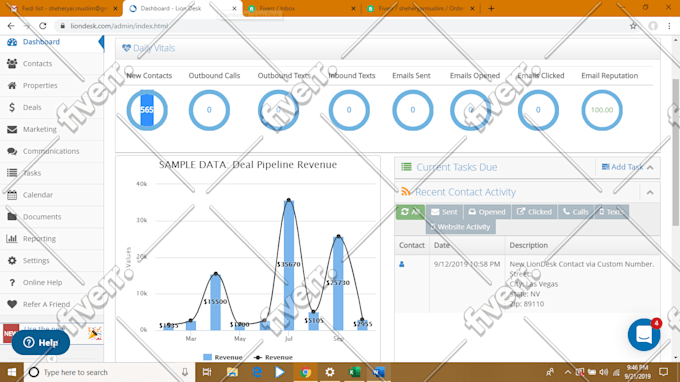
Task: Click the Windows Start button
Action: point(12,372)
